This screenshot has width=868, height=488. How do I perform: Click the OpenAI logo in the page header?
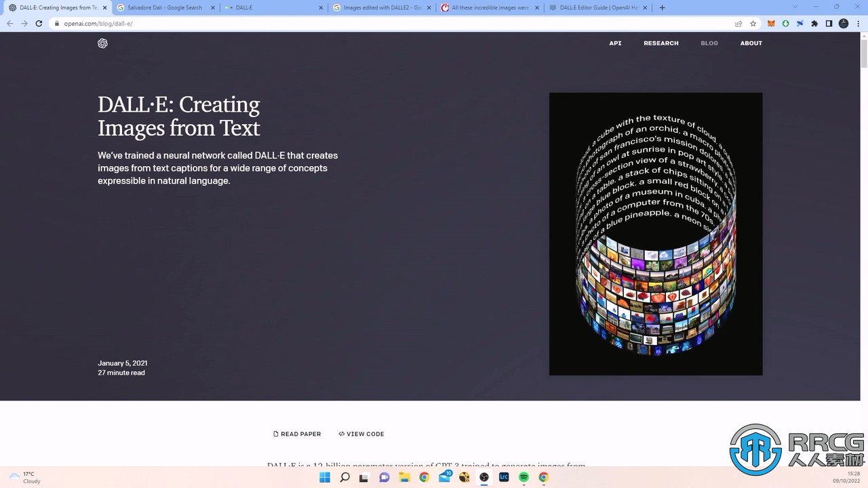coord(102,43)
